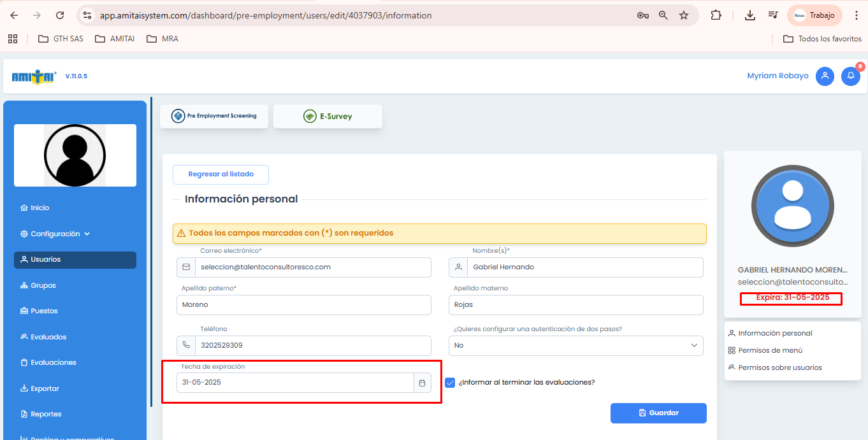
Task: Bookmark this page with the star icon
Action: [x=684, y=15]
